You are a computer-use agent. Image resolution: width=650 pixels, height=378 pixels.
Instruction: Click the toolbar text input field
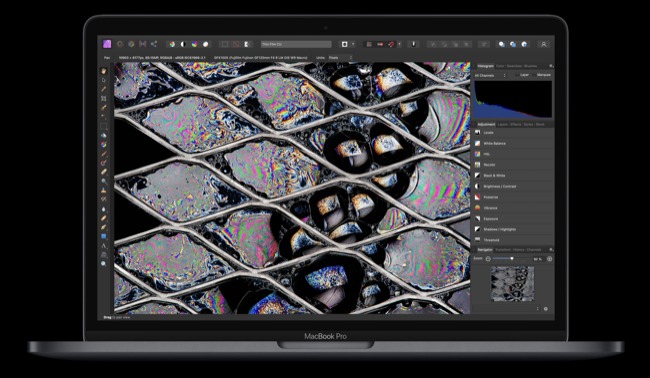tap(296, 44)
